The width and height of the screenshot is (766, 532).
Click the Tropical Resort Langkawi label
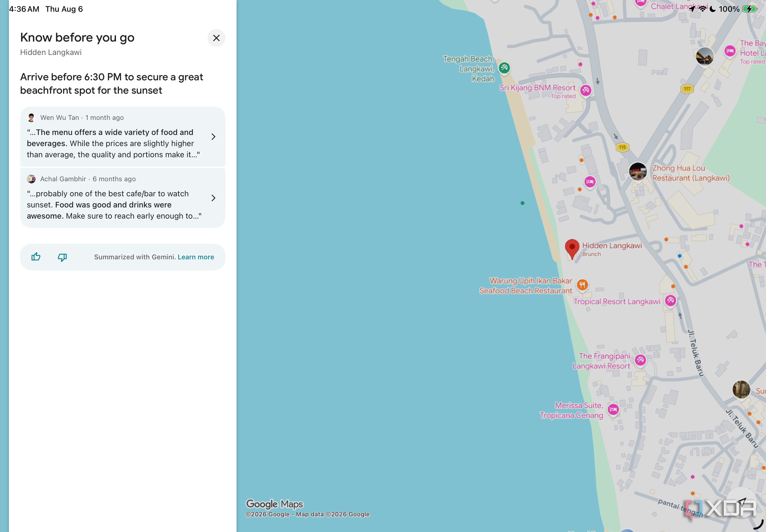coord(616,302)
